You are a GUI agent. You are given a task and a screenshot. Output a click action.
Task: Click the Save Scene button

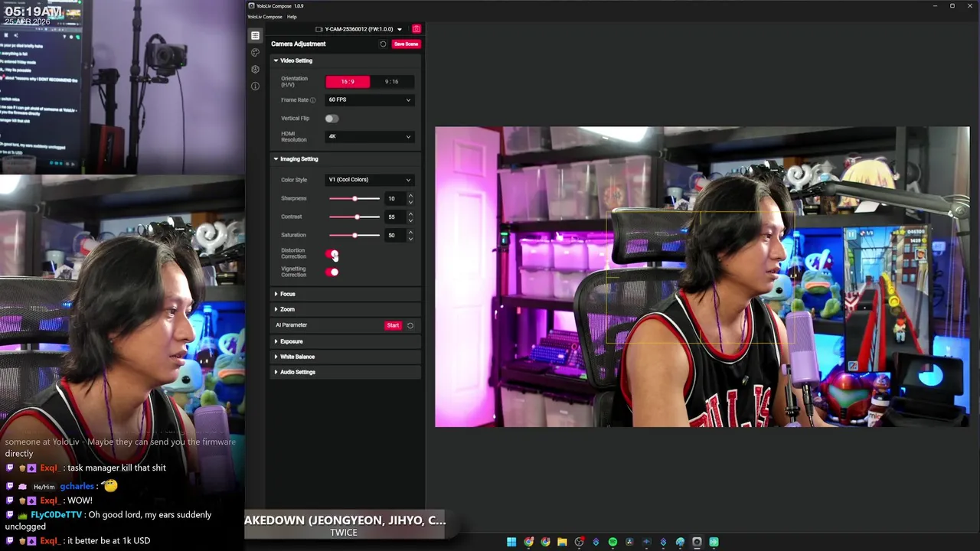[x=406, y=44]
